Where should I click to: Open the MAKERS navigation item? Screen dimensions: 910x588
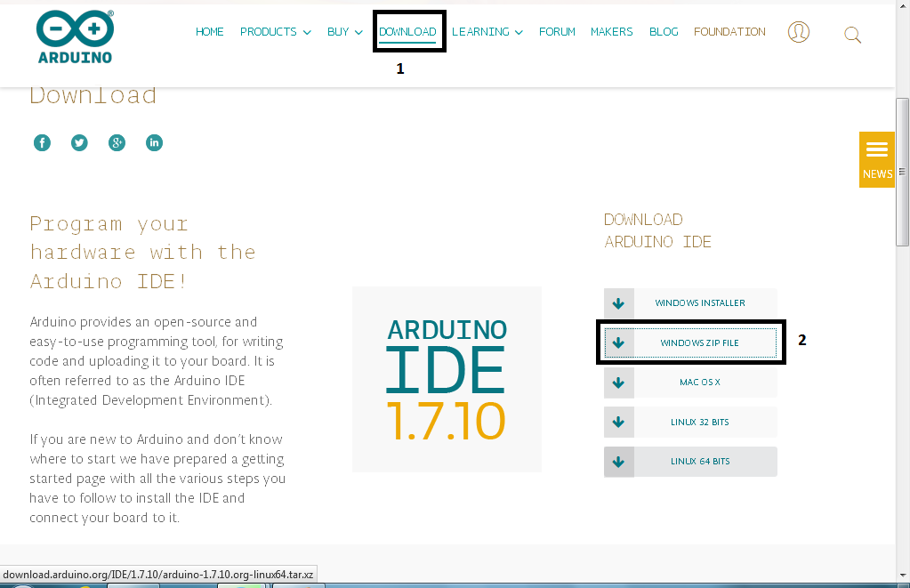coord(612,32)
